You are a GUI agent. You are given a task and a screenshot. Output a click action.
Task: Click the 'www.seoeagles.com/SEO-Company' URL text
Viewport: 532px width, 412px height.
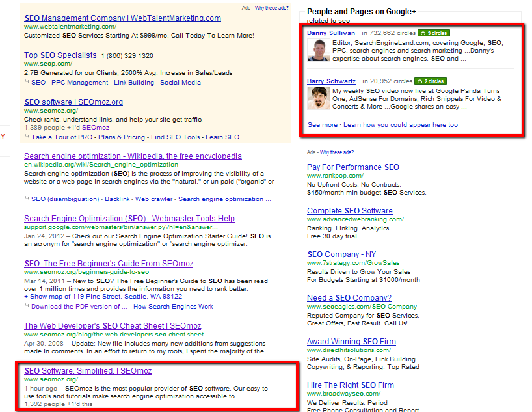(x=362, y=307)
